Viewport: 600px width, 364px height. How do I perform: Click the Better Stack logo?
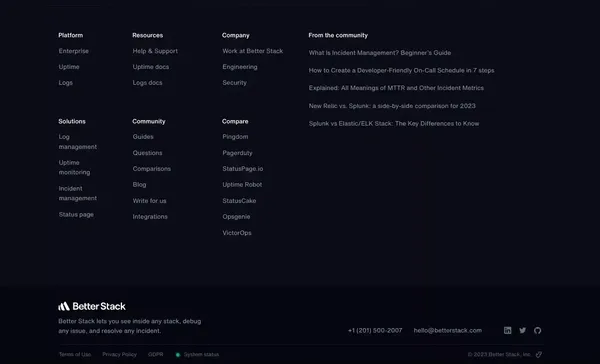point(92,306)
